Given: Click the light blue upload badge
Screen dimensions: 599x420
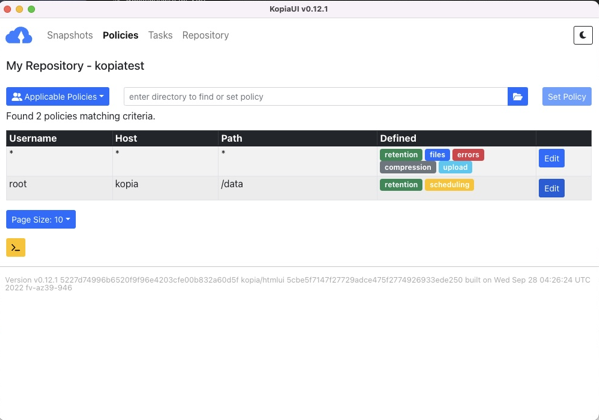Looking at the screenshot, I should [x=455, y=167].
